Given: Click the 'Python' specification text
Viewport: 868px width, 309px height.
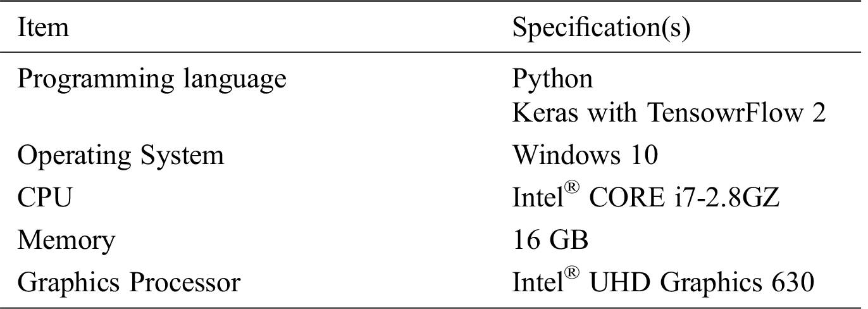Looking at the screenshot, I should (552, 80).
